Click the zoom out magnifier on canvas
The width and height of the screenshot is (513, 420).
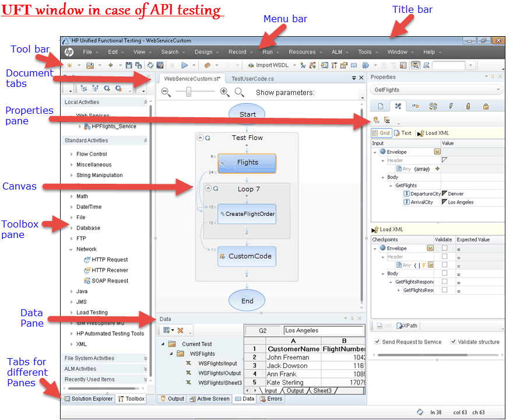[166, 92]
